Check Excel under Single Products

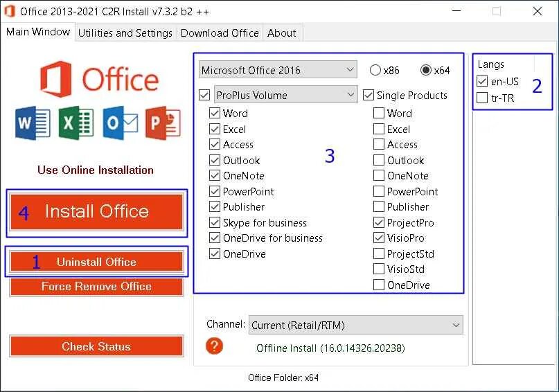(x=379, y=129)
